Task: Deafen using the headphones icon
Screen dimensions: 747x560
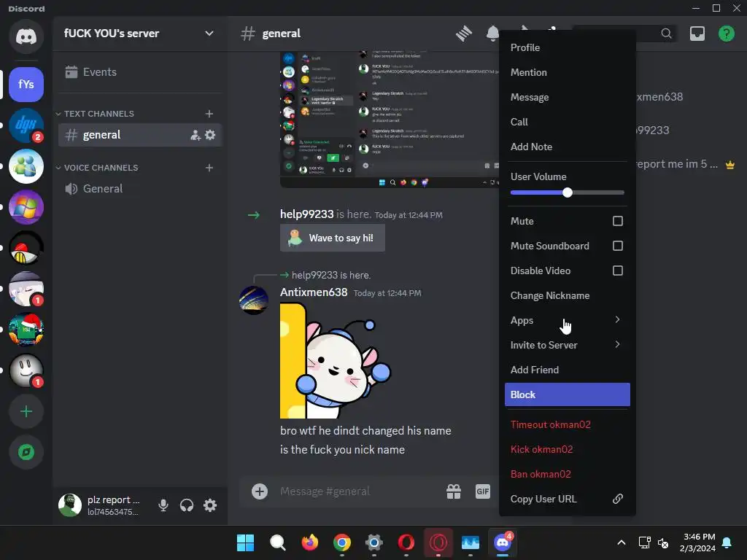Action: (187, 505)
